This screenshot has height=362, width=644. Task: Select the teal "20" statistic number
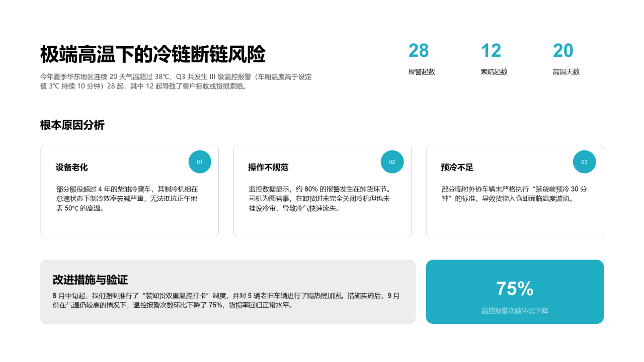564,51
